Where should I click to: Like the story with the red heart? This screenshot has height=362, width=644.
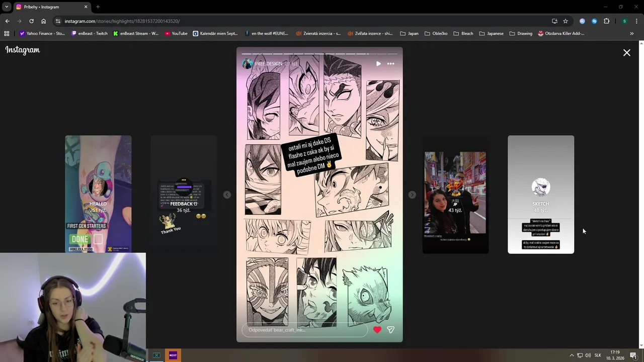pyautogui.click(x=377, y=330)
